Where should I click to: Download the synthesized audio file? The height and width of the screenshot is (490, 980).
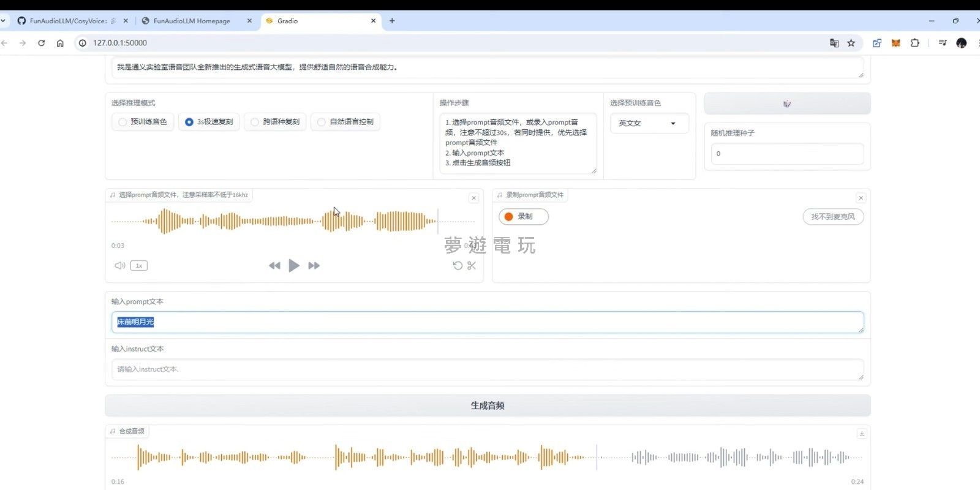click(861, 434)
